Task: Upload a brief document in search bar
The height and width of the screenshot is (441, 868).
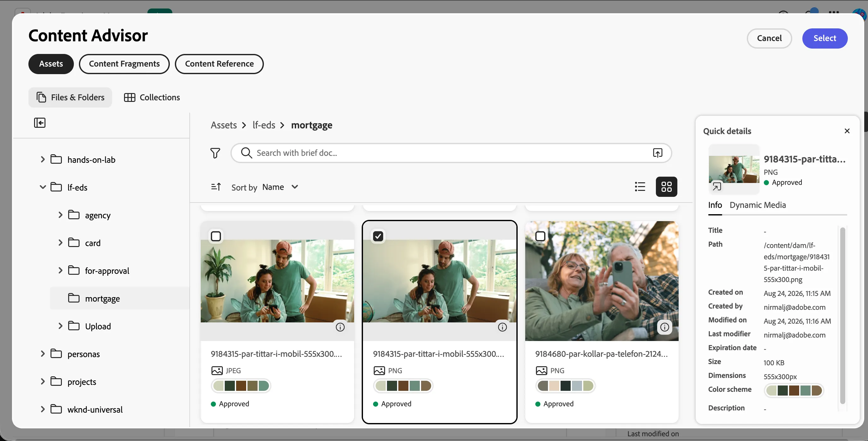Action: click(x=658, y=153)
